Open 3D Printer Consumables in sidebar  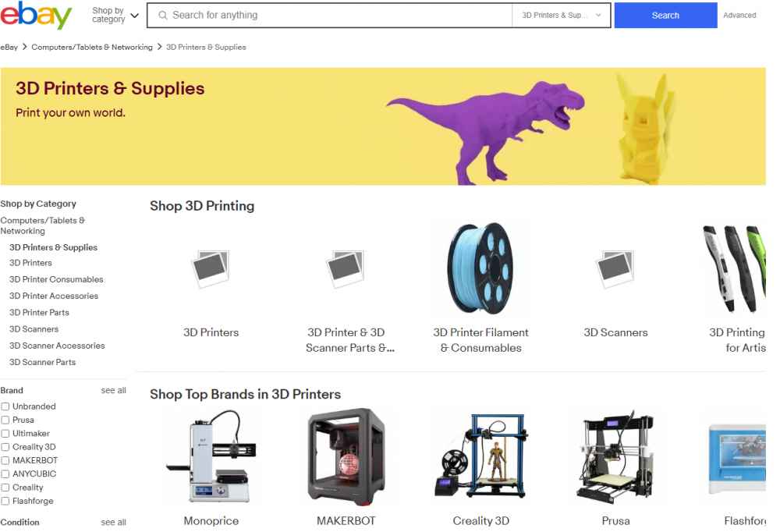pos(56,280)
